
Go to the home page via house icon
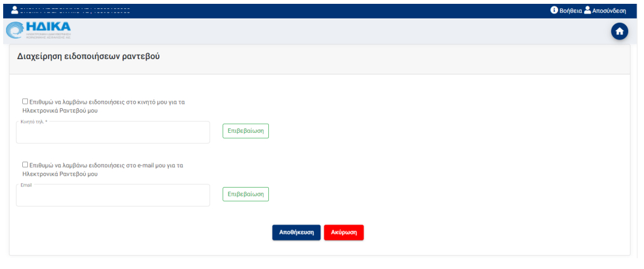619,32
